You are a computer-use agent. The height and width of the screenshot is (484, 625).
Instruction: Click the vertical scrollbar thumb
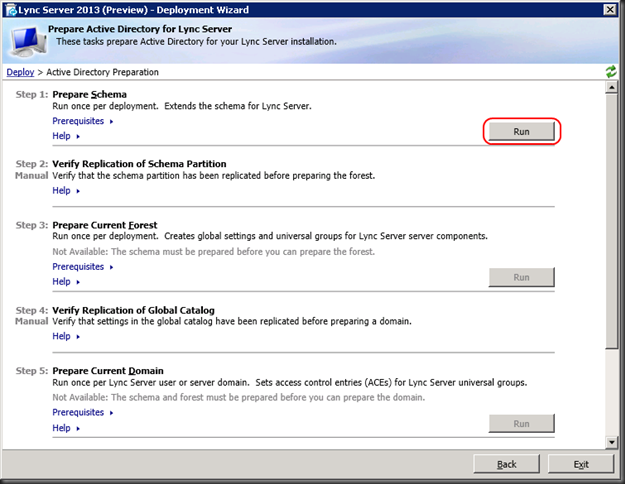point(611,221)
